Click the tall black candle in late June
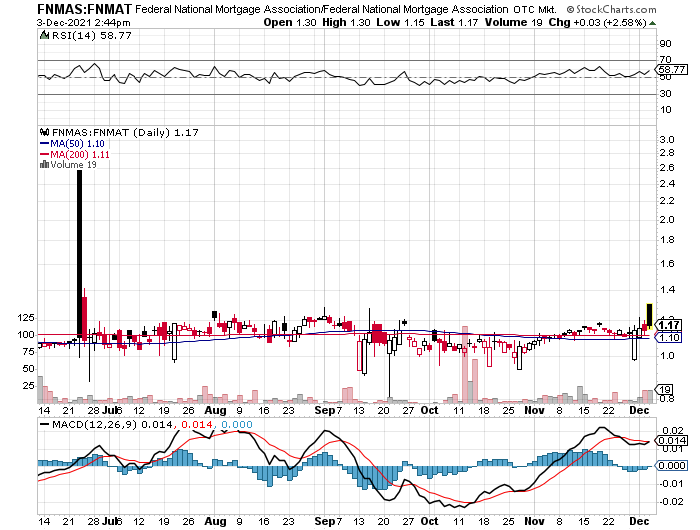 (x=80, y=255)
